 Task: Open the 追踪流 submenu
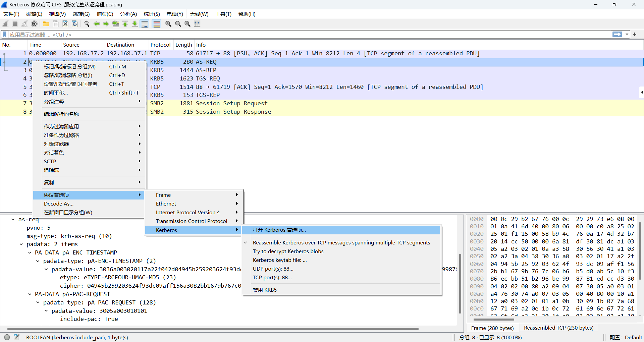coord(89,170)
